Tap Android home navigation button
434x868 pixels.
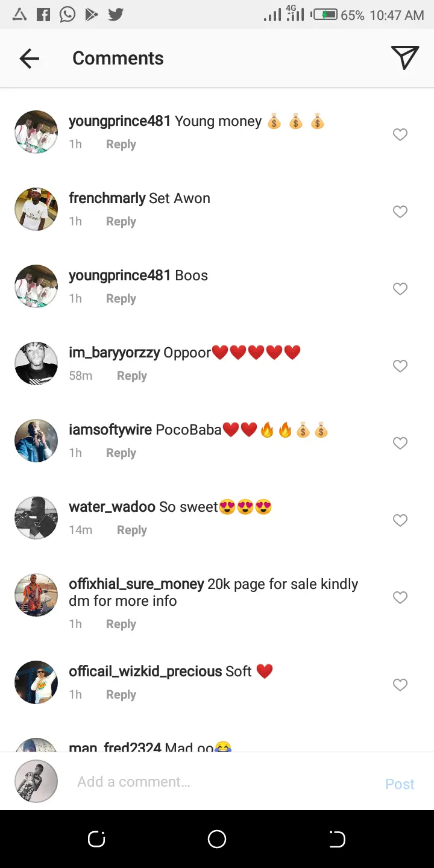217,839
